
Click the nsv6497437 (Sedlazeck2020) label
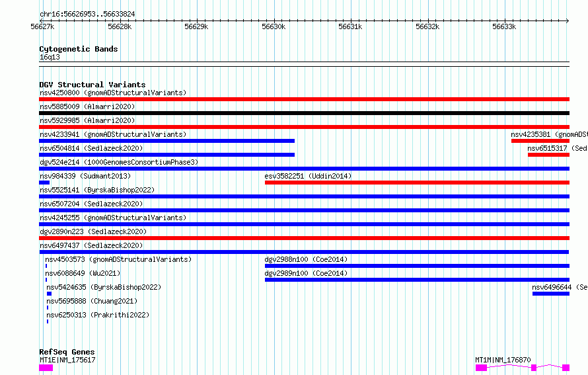91,245
